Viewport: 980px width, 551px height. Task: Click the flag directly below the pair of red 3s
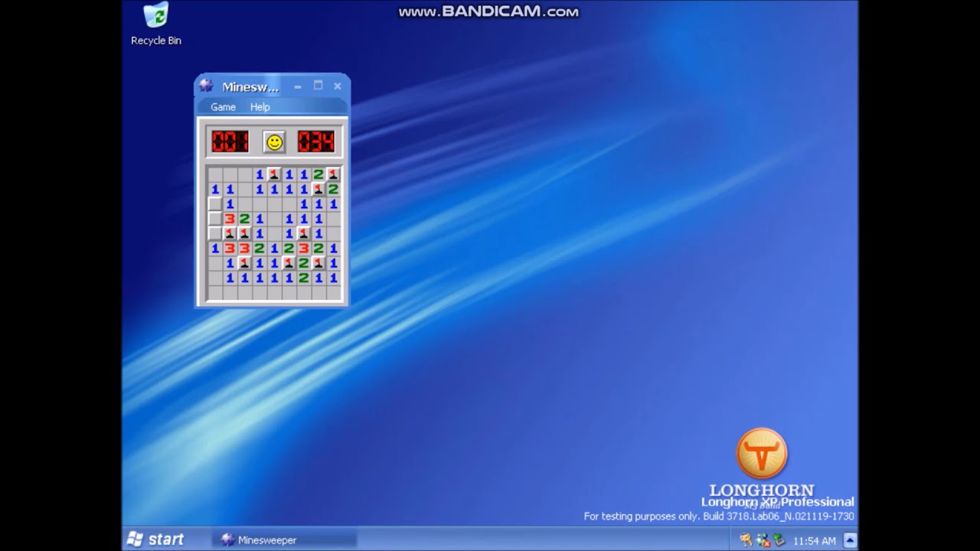click(x=244, y=263)
